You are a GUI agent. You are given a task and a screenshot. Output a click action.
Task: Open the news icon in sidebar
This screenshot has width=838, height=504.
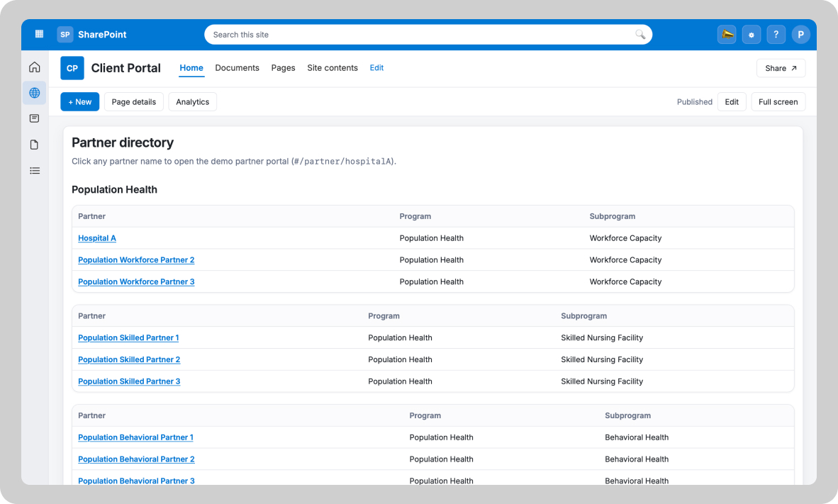tap(35, 118)
